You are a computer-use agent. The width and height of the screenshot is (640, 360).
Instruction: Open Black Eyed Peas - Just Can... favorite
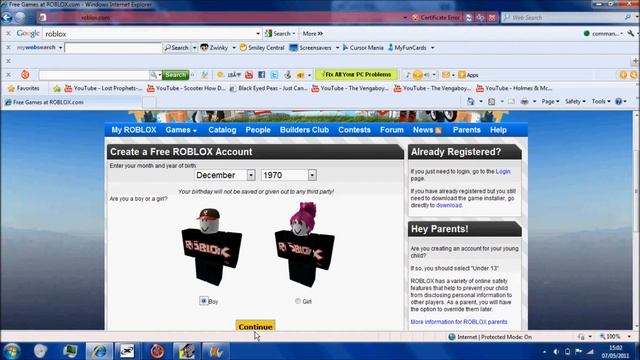click(x=269, y=88)
